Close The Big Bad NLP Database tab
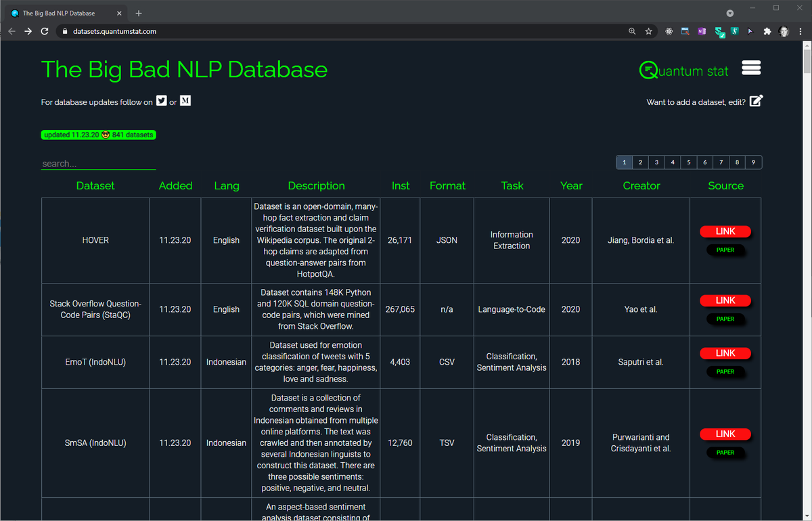Image resolution: width=812 pixels, height=521 pixels. pos(119,13)
